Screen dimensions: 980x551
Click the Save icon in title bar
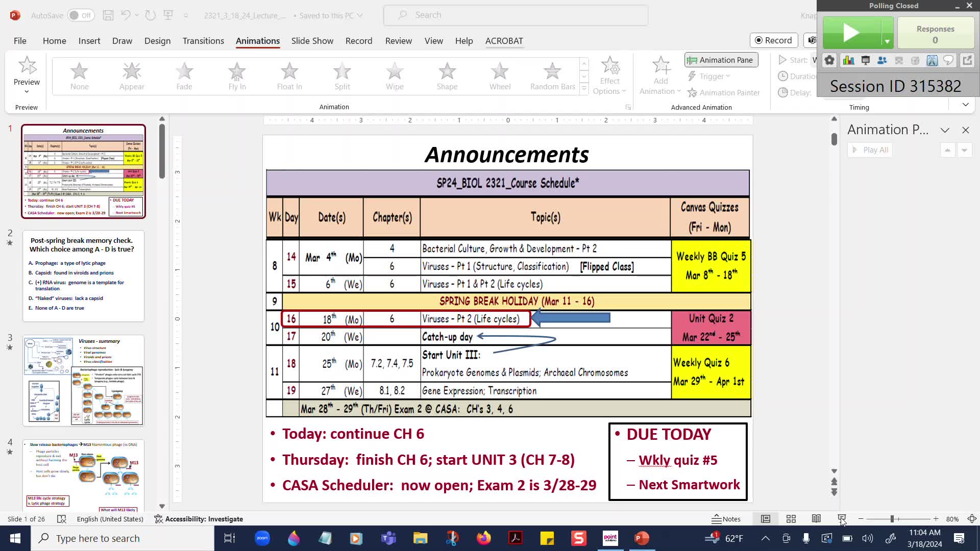coord(108,15)
